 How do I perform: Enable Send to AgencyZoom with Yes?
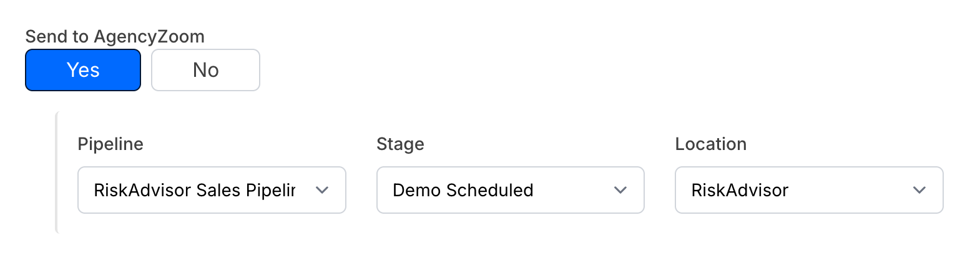(x=83, y=70)
